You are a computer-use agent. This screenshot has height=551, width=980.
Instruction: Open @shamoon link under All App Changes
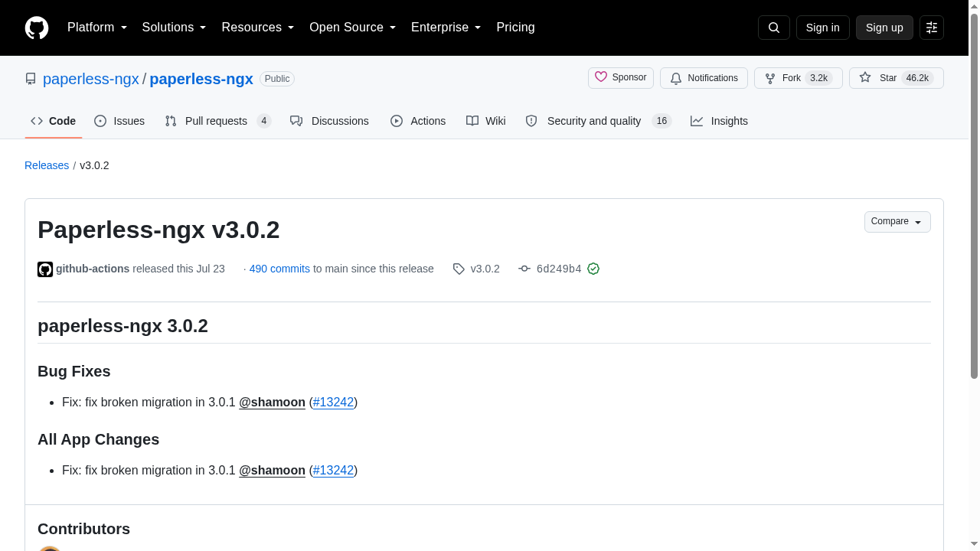click(x=272, y=470)
